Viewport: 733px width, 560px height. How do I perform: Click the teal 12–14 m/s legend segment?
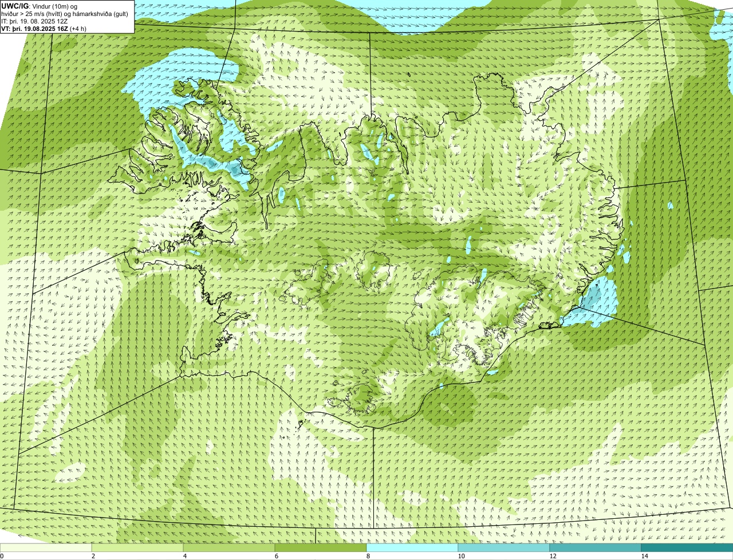pos(596,547)
